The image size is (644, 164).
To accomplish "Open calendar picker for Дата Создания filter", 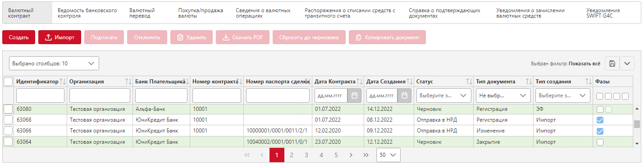I will tap(405, 96).
